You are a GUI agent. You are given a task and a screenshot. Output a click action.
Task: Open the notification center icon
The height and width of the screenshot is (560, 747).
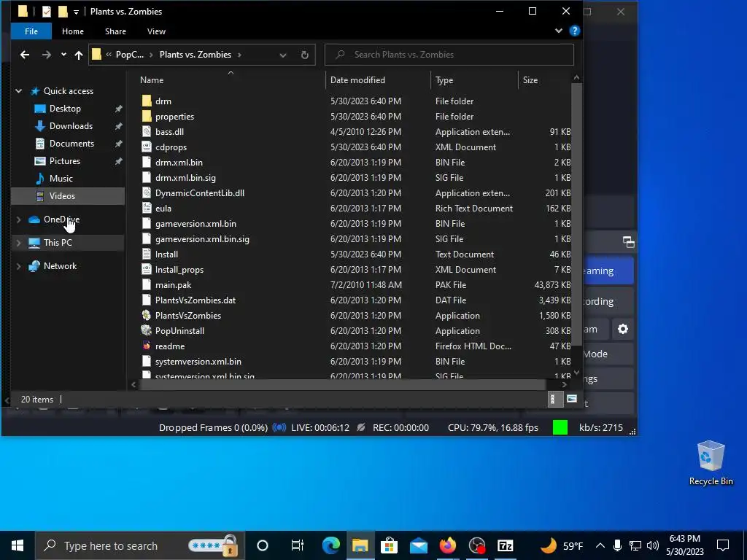pyautogui.click(x=723, y=545)
